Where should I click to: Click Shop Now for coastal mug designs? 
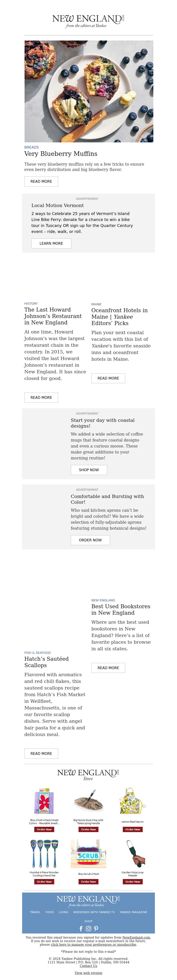[x=89, y=470]
